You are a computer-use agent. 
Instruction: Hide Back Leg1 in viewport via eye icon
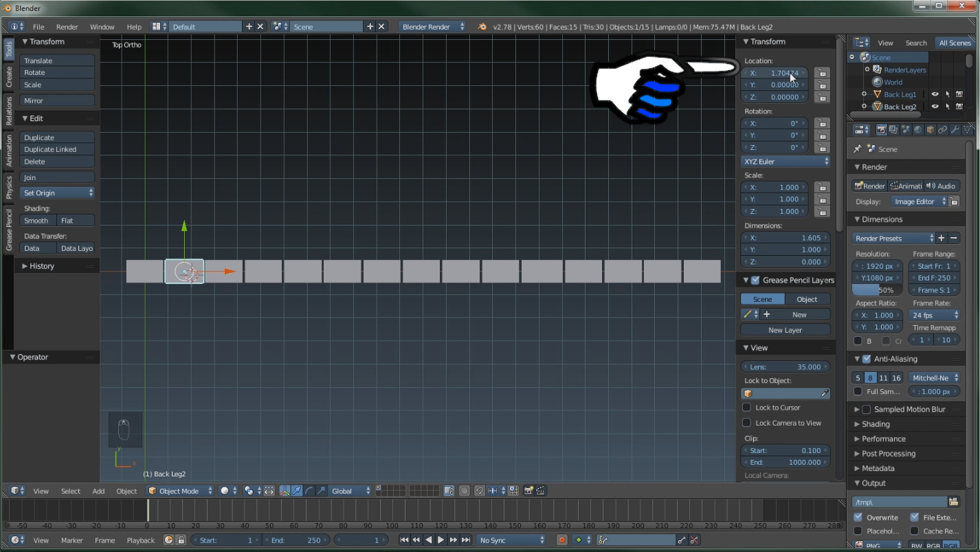(935, 94)
